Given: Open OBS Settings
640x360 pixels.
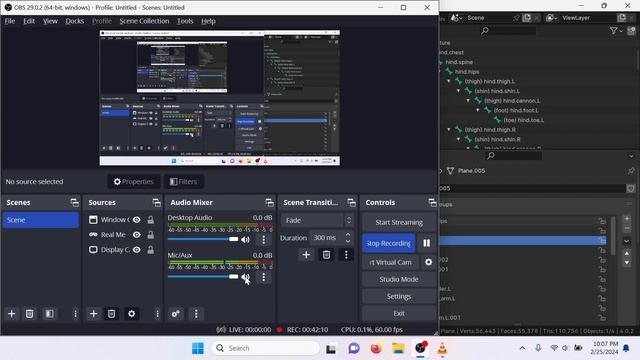Looking at the screenshot, I should pyautogui.click(x=399, y=296).
